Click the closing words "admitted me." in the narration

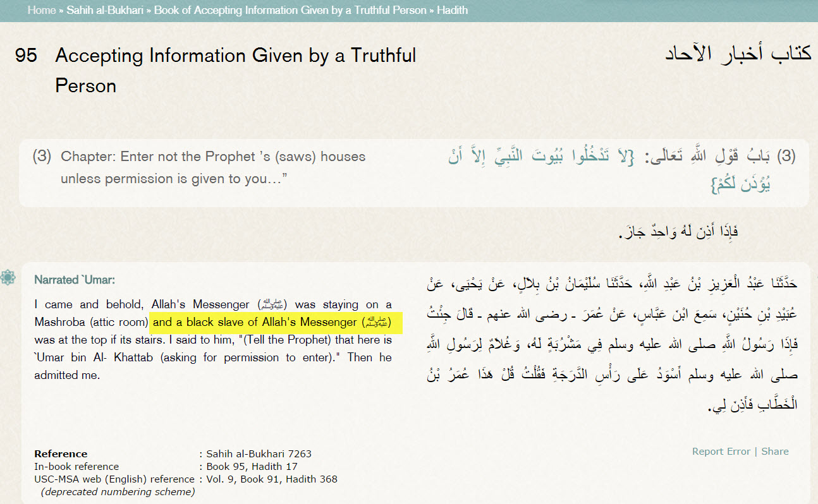tap(68, 375)
